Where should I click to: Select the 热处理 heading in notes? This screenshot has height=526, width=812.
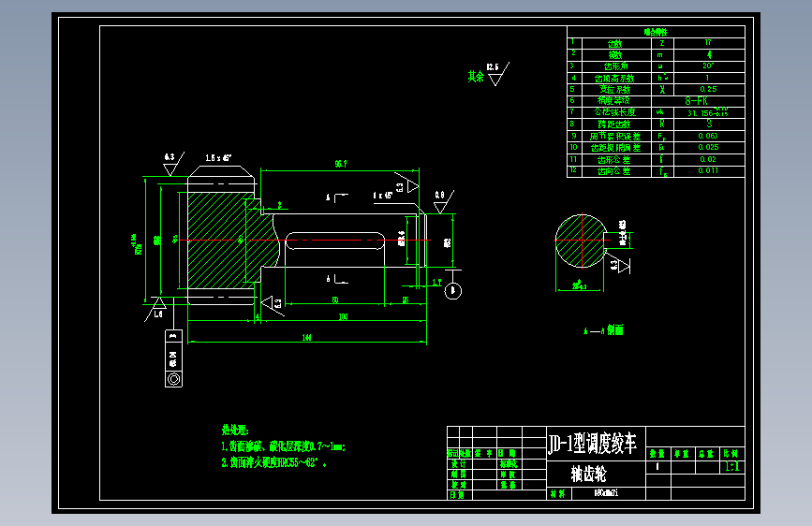tap(235, 430)
